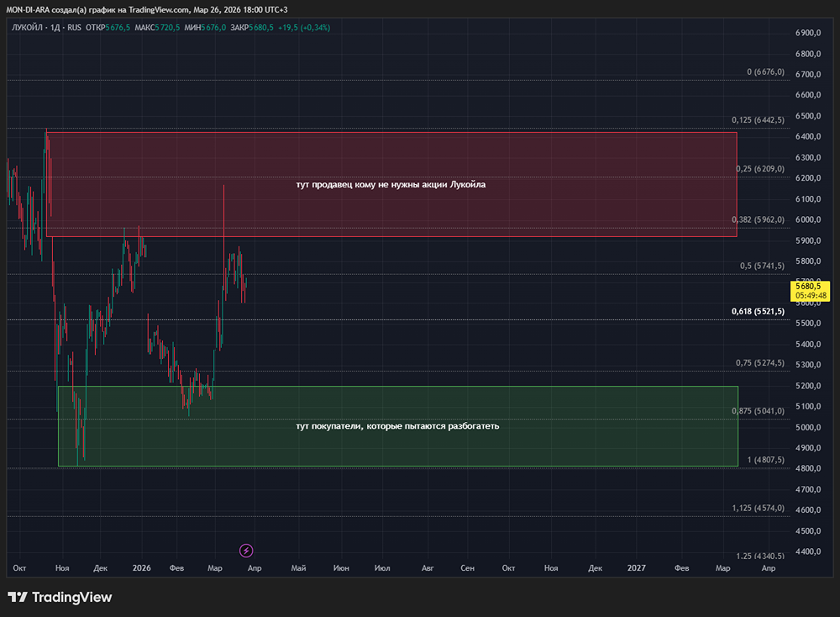Click the 2026 label on the time axis
The width and height of the screenshot is (840, 617).
[141, 568]
